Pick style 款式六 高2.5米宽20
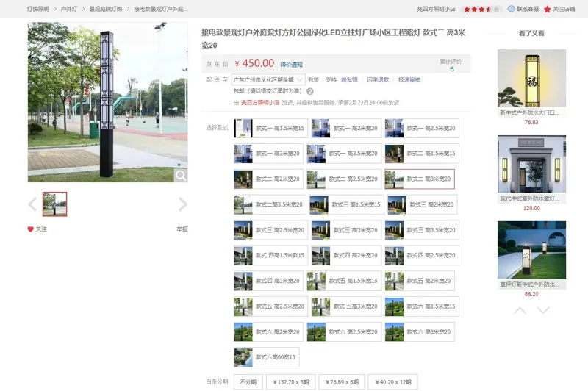 tap(344, 331)
